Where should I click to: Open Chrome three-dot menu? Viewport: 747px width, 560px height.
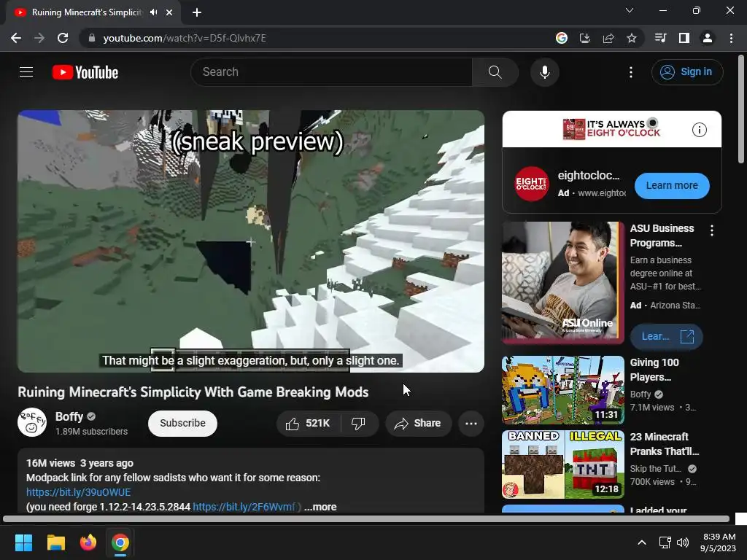pyautogui.click(x=731, y=38)
